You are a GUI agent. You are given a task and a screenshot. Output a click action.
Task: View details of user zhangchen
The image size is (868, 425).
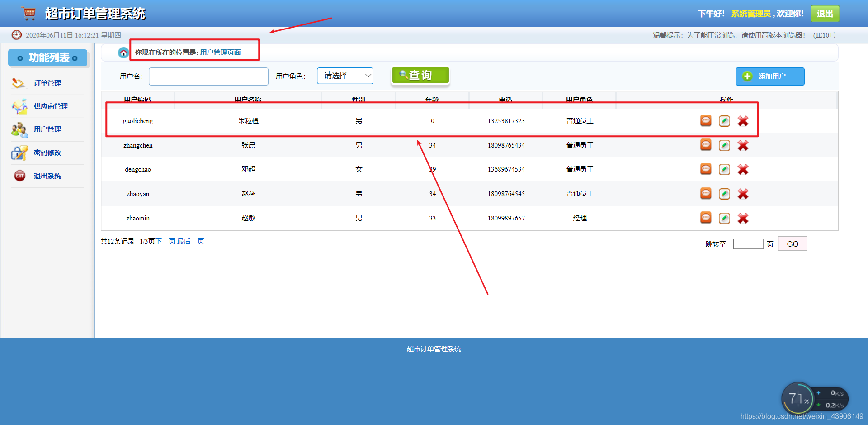pyautogui.click(x=706, y=145)
